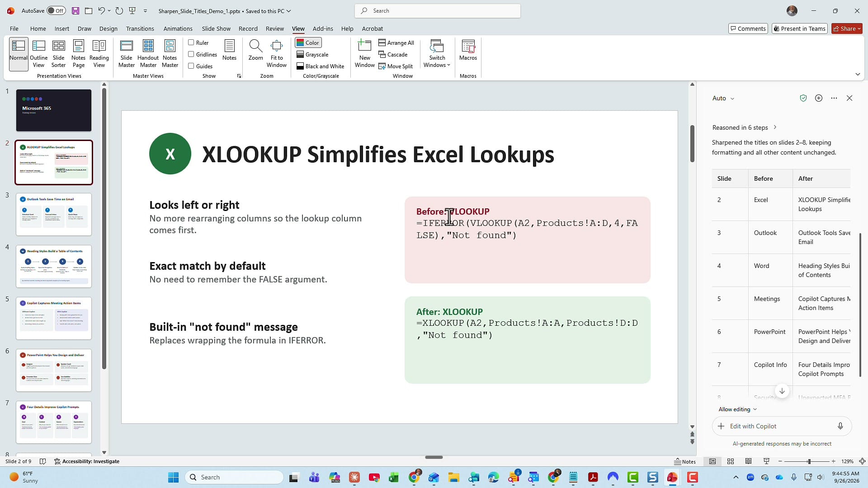Adjust the zoom slider in status bar
The height and width of the screenshot is (488, 868).
click(x=809, y=461)
